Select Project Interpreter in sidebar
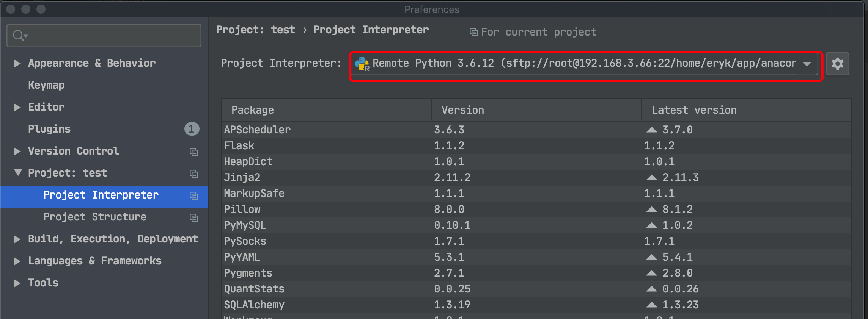This screenshot has width=868, height=319. (x=104, y=196)
